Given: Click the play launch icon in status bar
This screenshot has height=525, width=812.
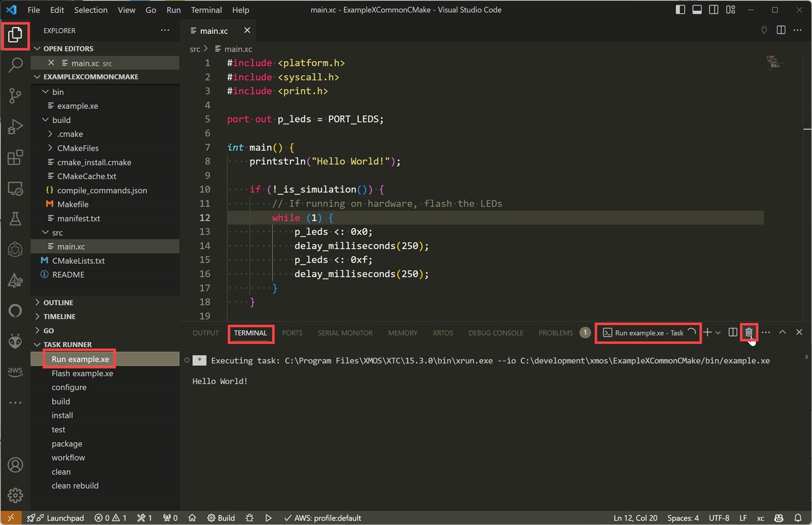Looking at the screenshot, I should point(268,518).
